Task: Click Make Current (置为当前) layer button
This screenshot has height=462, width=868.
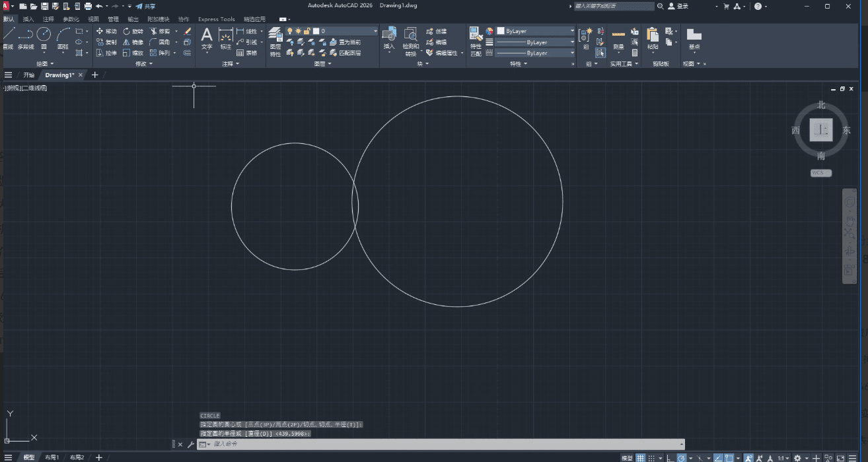Action: pos(345,42)
